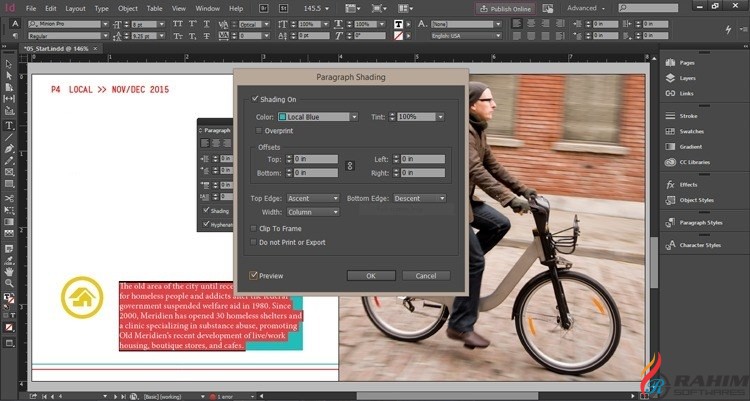Open the CC Libraries panel
750x401 pixels.
pos(693,161)
